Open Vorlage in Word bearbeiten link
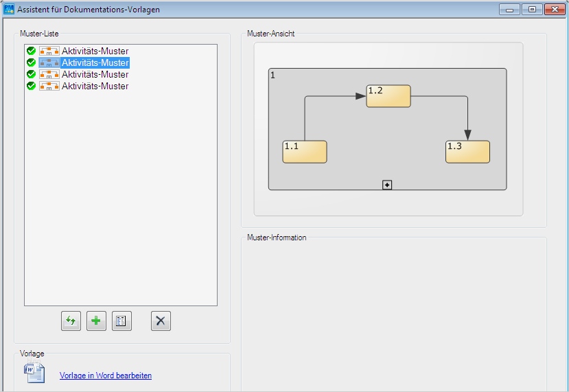This screenshot has width=569, height=392. [106, 376]
